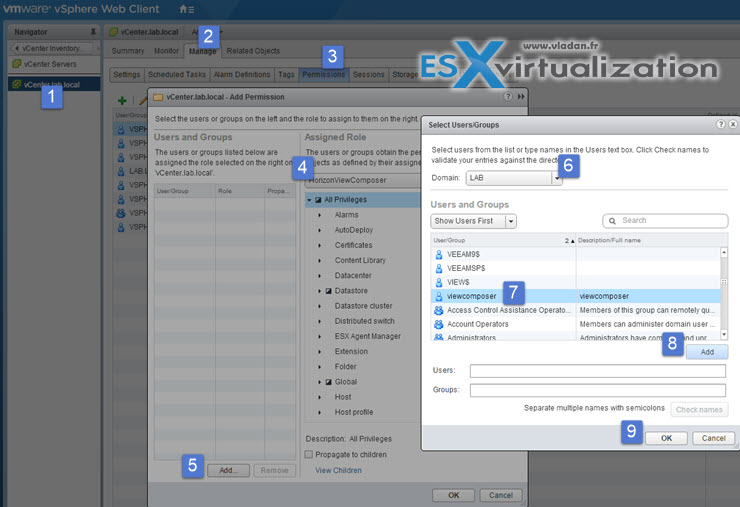Click vCenter Servers icon in Navigator

tap(17, 64)
